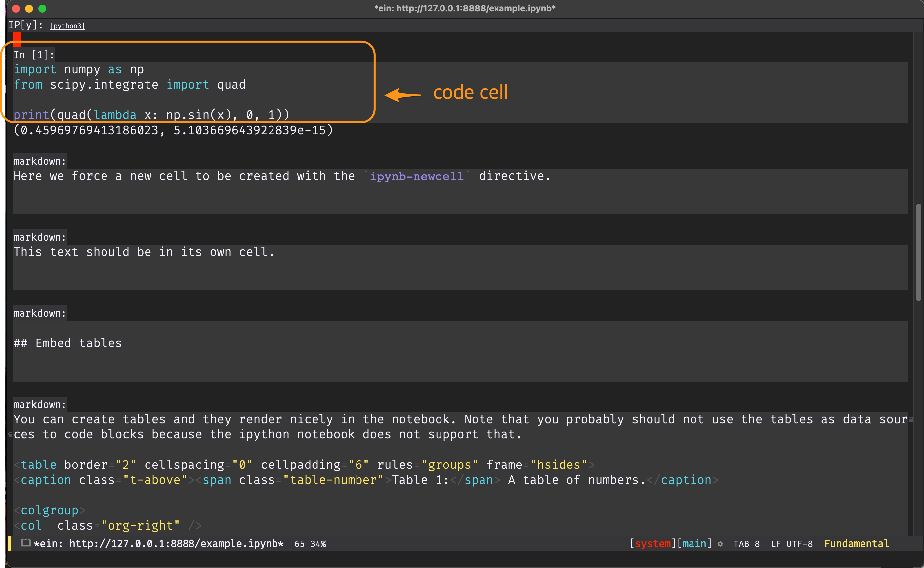Click the Fundamental major mode indicator
924x568 pixels.
856,544
